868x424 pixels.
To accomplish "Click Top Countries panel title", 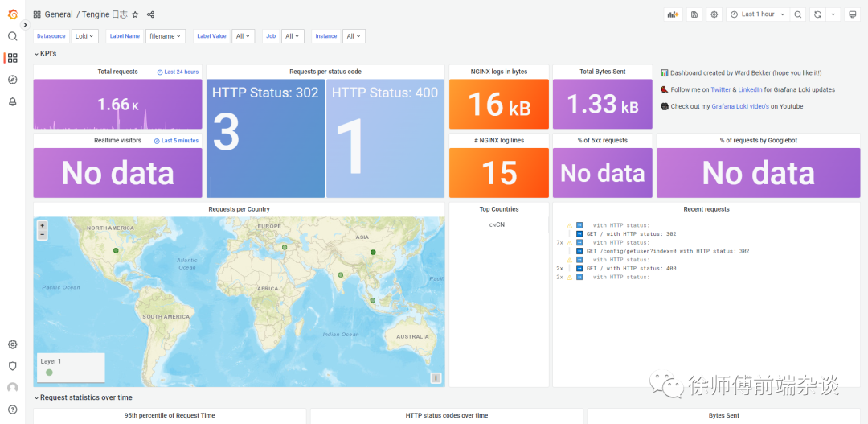I will pyautogui.click(x=499, y=209).
